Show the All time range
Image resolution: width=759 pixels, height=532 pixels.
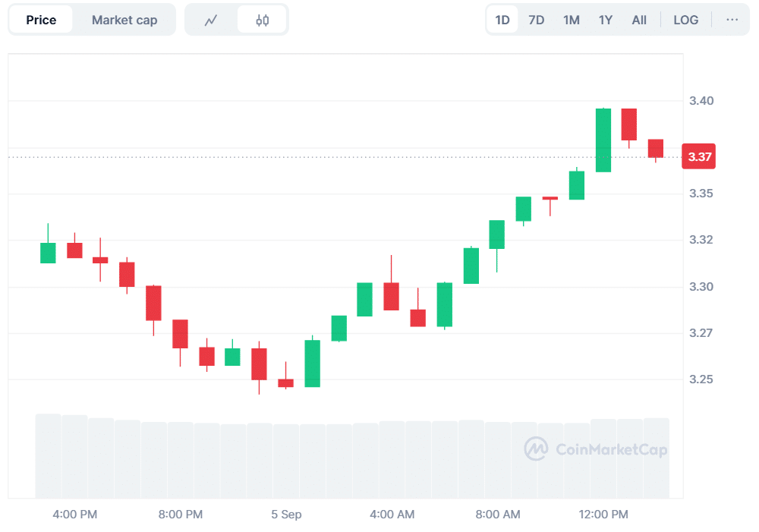pos(639,20)
